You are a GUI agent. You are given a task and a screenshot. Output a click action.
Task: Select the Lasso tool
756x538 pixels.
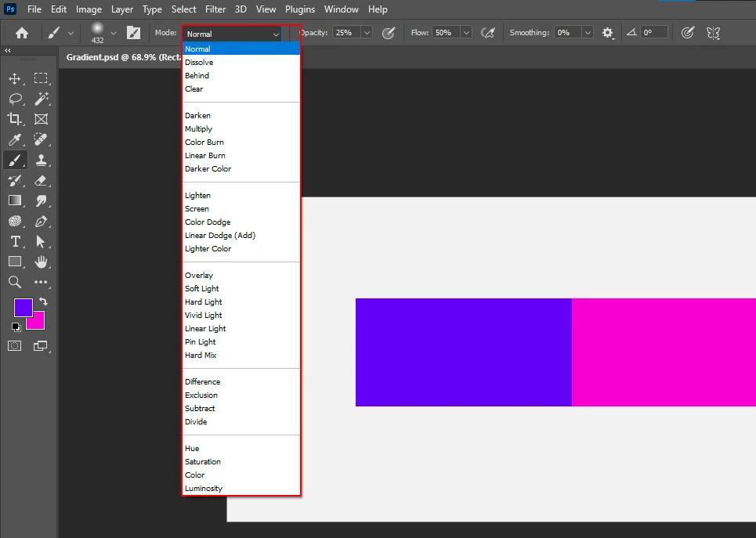(14, 99)
